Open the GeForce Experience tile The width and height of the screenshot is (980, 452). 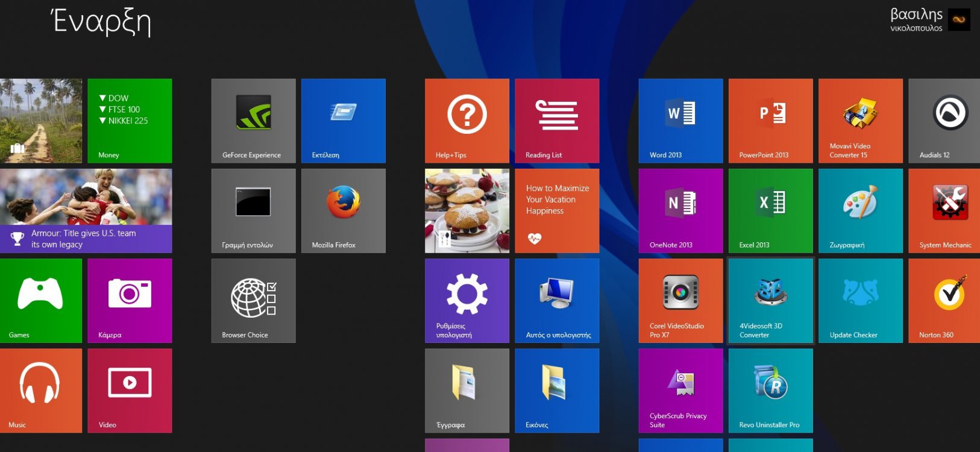pyautogui.click(x=253, y=121)
